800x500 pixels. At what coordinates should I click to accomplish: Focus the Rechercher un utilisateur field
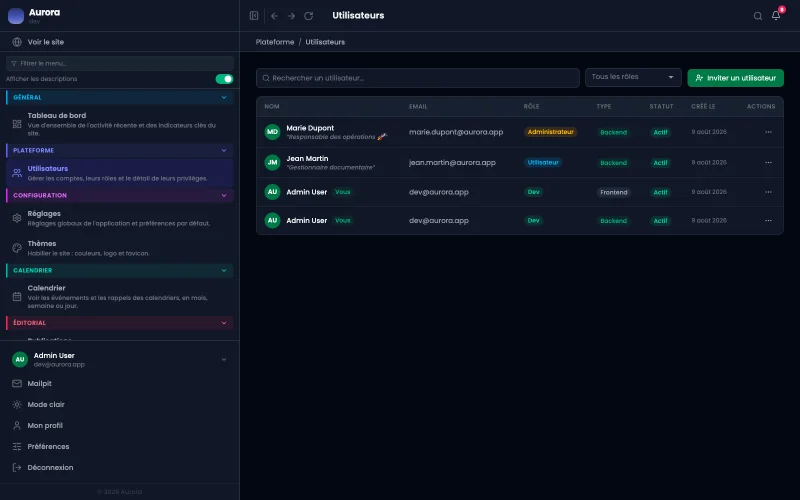click(417, 78)
